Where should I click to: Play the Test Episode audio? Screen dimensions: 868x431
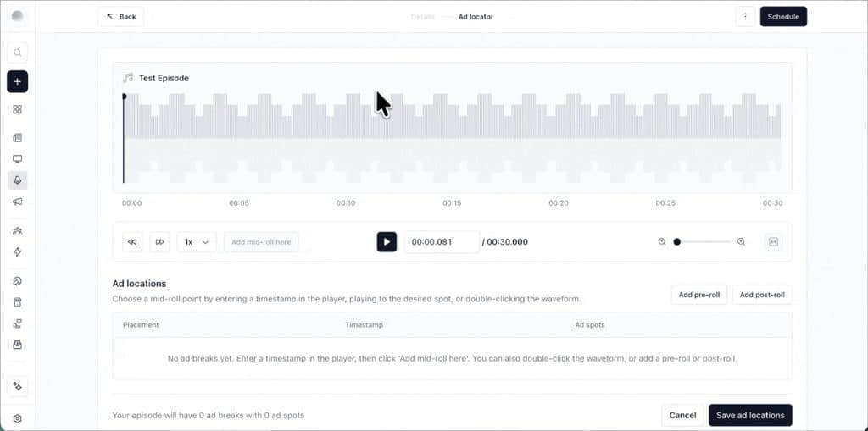coord(387,242)
